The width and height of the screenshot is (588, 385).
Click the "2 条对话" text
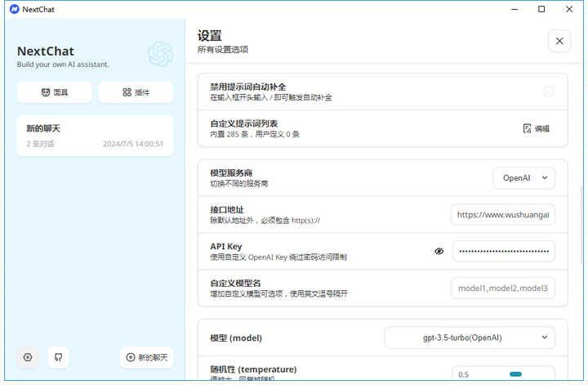click(40, 144)
